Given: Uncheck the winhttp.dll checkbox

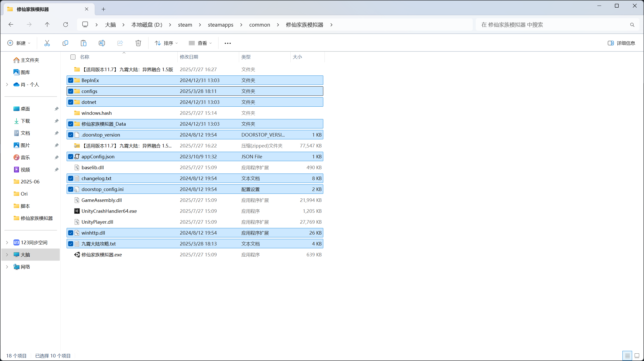Looking at the screenshot, I should (x=71, y=233).
